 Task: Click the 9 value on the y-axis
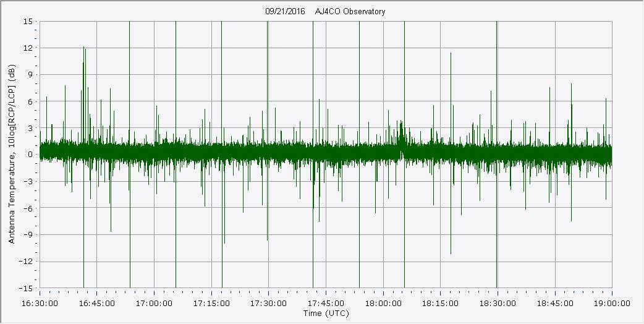pyautogui.click(x=30, y=75)
